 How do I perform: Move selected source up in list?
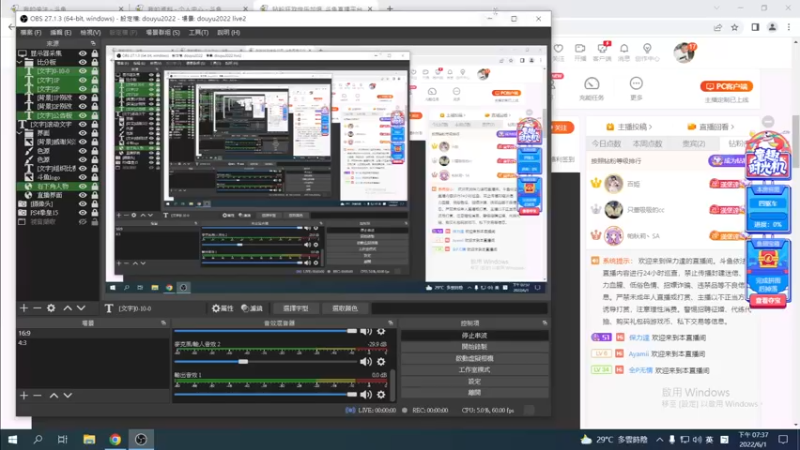67,308
